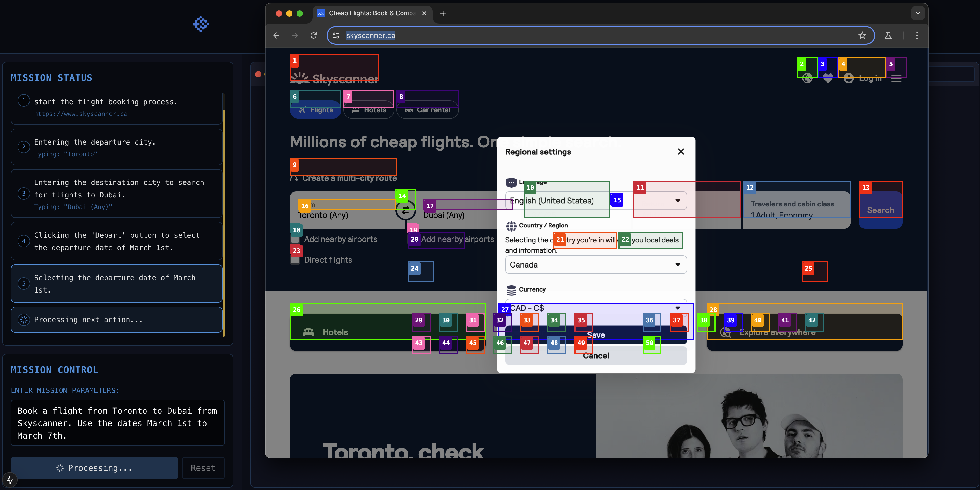980x490 pixels.
Task: Open the Chrome three-dot menu
Action: [917, 35]
